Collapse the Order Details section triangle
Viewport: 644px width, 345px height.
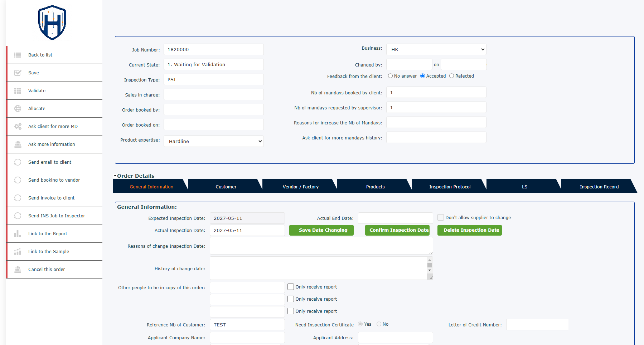tap(115, 176)
